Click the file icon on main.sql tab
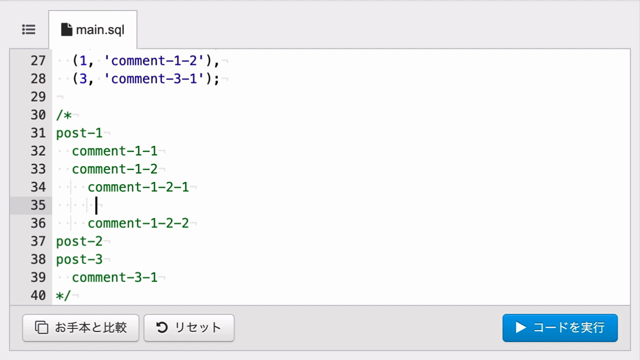The height and width of the screenshot is (360, 640). click(x=66, y=29)
